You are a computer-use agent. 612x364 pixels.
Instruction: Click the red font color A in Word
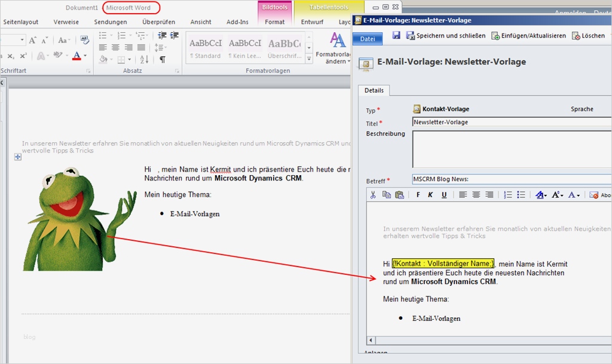[77, 56]
